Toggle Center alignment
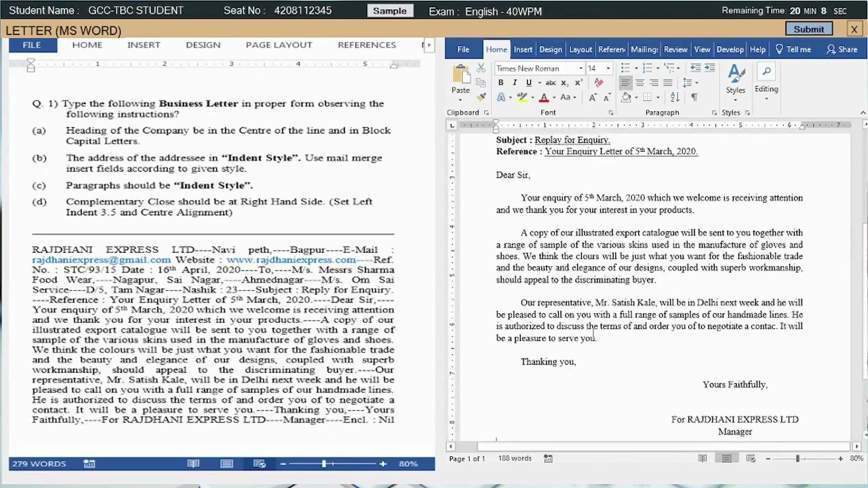Screen dimensions: 868x488 tap(639, 83)
